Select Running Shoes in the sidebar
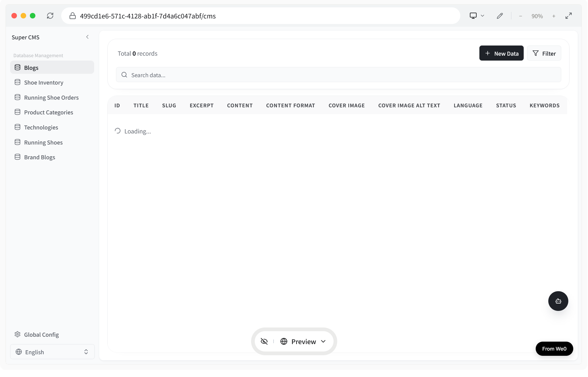588x377 pixels. [x=52, y=142]
